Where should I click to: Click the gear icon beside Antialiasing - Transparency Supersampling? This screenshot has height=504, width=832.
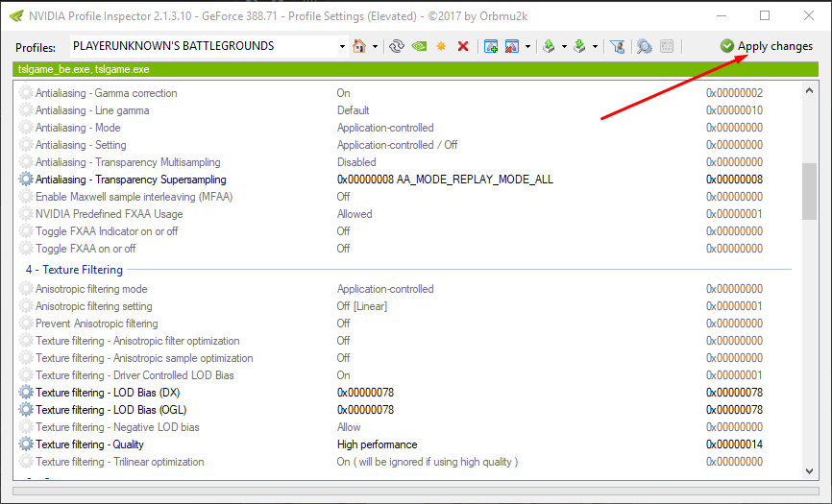click(x=26, y=180)
